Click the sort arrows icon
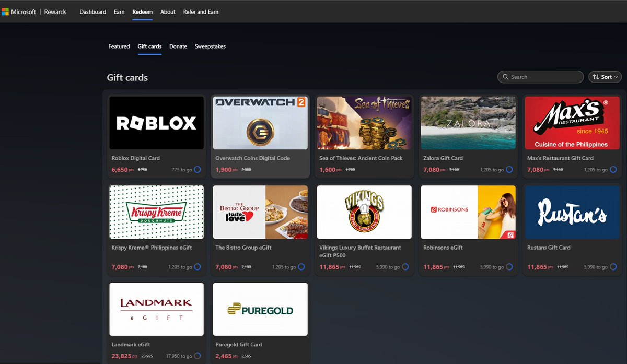Screen dimensions: 627x364 pyautogui.click(x=595, y=77)
